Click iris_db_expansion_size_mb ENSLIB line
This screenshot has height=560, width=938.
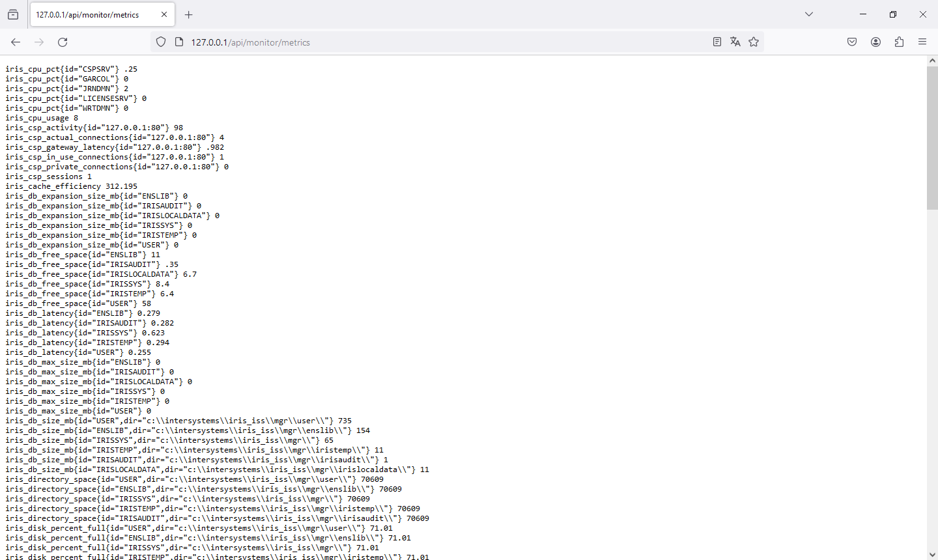pos(96,196)
